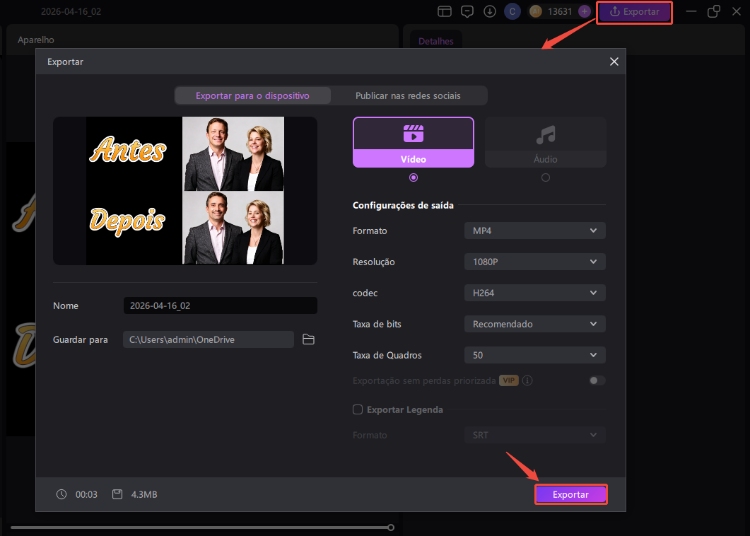This screenshot has width=750, height=536.
Task: Toggle the lossless export priority switch
Action: click(x=597, y=381)
